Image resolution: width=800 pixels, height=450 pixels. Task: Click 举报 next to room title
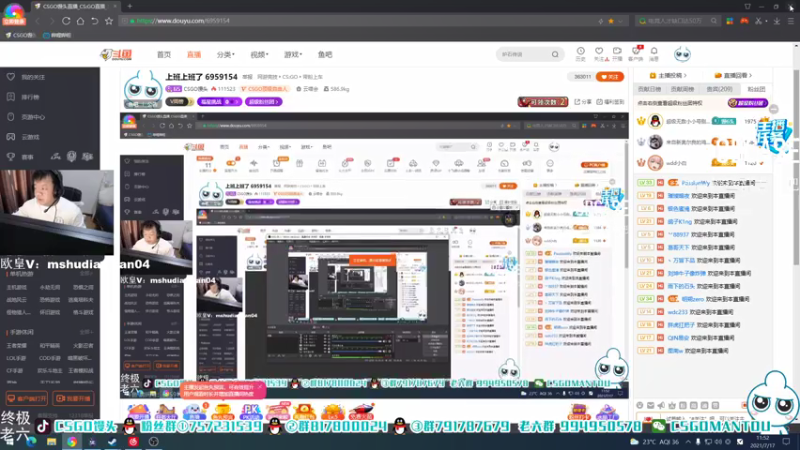coord(247,77)
